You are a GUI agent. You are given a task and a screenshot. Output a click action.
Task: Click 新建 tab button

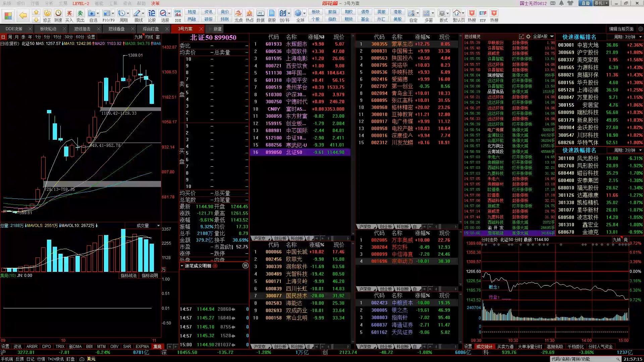pos(217,29)
